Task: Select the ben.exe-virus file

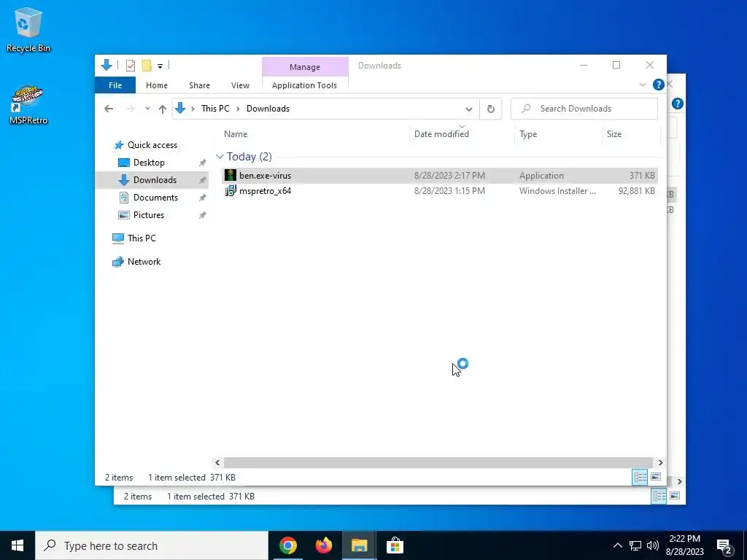Action: (x=440, y=175)
